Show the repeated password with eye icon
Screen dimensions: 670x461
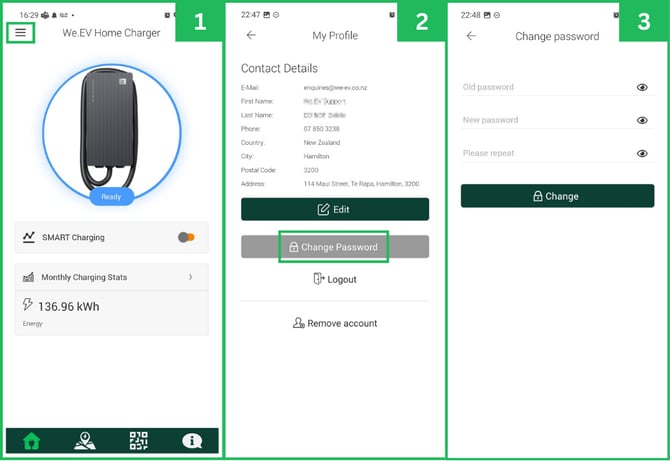coord(642,153)
